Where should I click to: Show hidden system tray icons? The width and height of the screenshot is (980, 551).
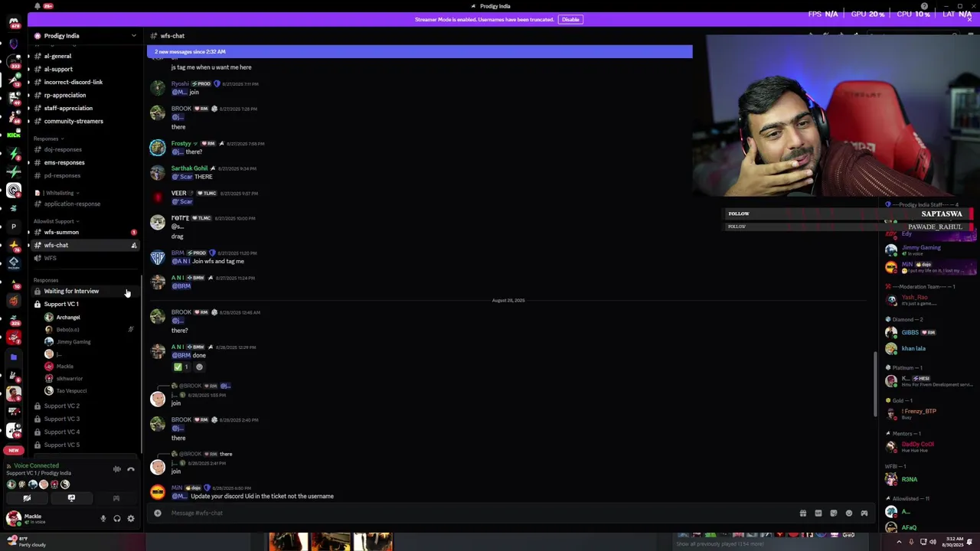(899, 542)
